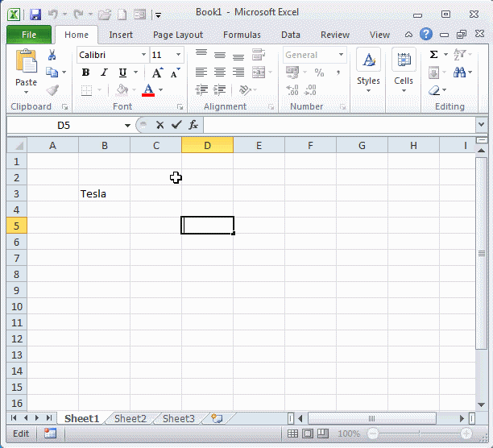Open Microsoft Excel Help question mark icon
This screenshot has width=493, height=448.
[426, 35]
